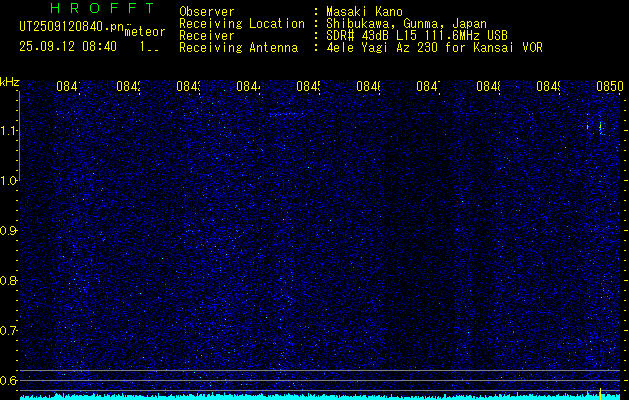Click the kHz axis unit label
Viewport: 629px width, 400px height.
[x=9, y=82]
